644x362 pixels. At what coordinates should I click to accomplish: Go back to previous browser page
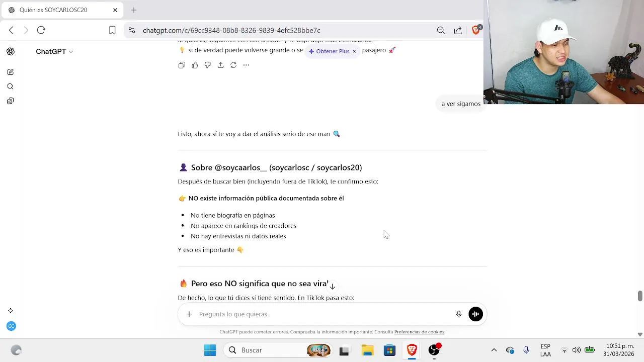click(11, 30)
